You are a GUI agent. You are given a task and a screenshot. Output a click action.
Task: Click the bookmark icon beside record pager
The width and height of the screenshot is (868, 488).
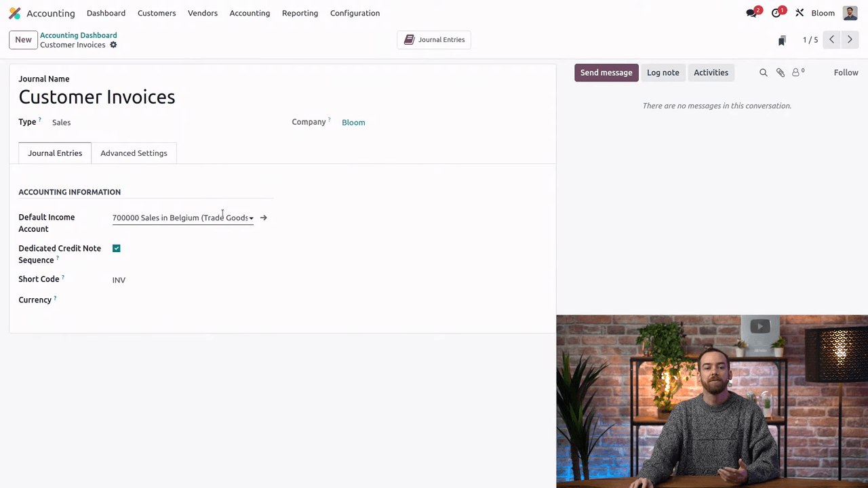(782, 40)
